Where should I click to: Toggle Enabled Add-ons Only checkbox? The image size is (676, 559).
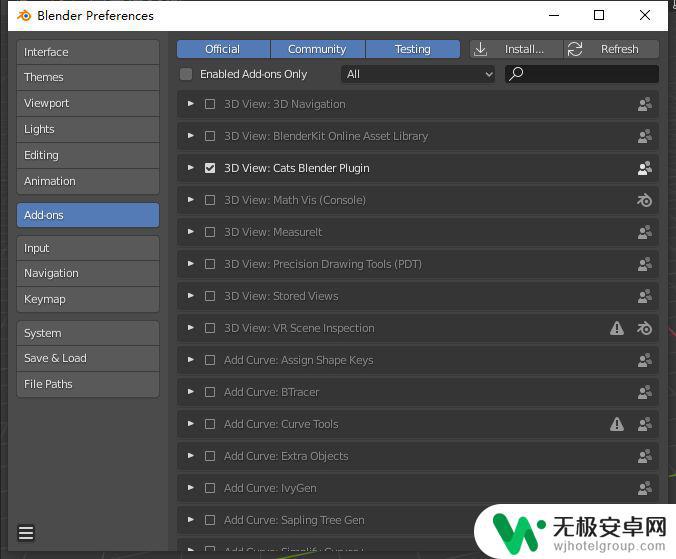click(186, 74)
